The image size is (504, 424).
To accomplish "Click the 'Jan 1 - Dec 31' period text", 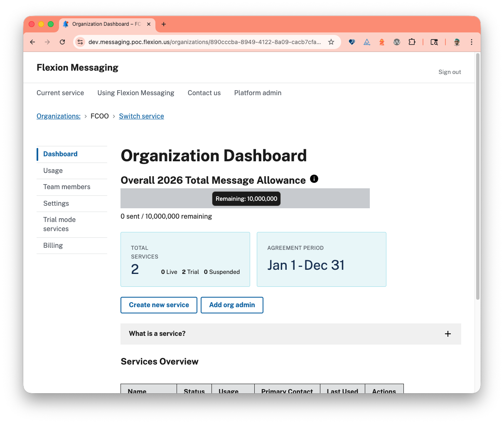I will point(306,265).
